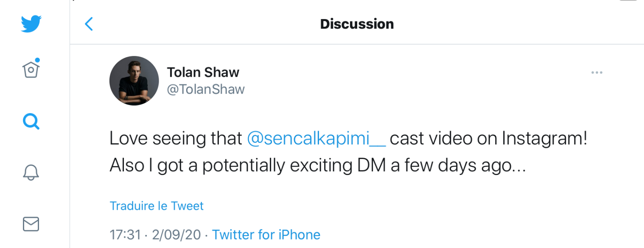The image size is (644, 248).
Task: View notifications via the bell icon
Action: 31,173
